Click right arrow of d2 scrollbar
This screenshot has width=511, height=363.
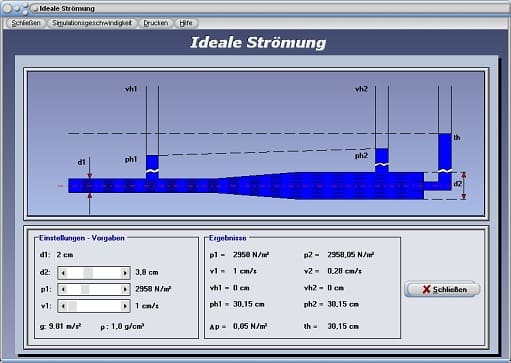[x=125, y=273]
